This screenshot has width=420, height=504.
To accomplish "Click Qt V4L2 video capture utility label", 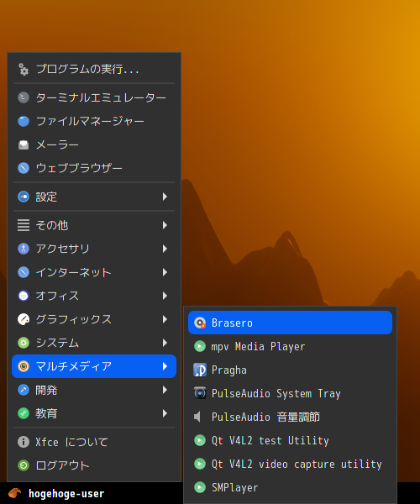I will pyautogui.click(x=297, y=465).
